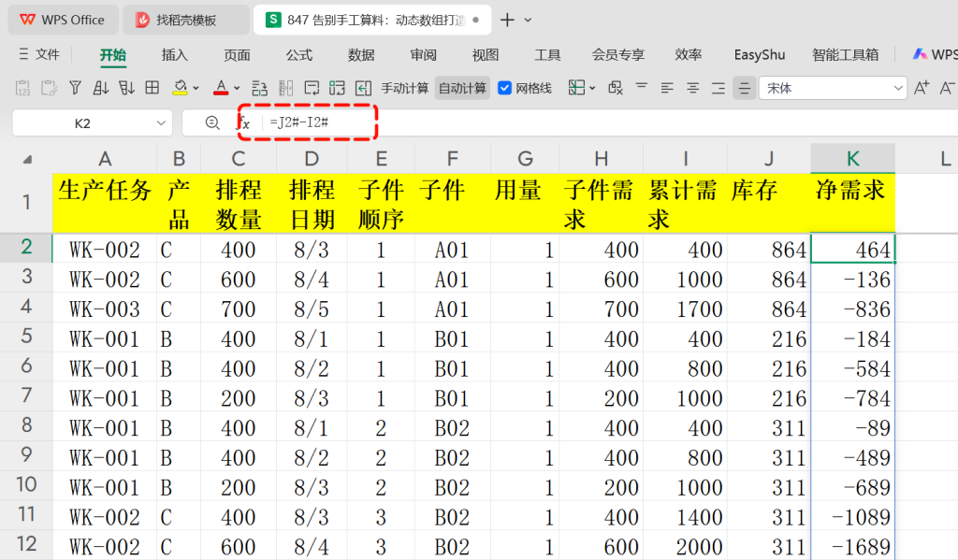Click cell K2 with value 464
This screenshot has height=560, width=958.
853,250
